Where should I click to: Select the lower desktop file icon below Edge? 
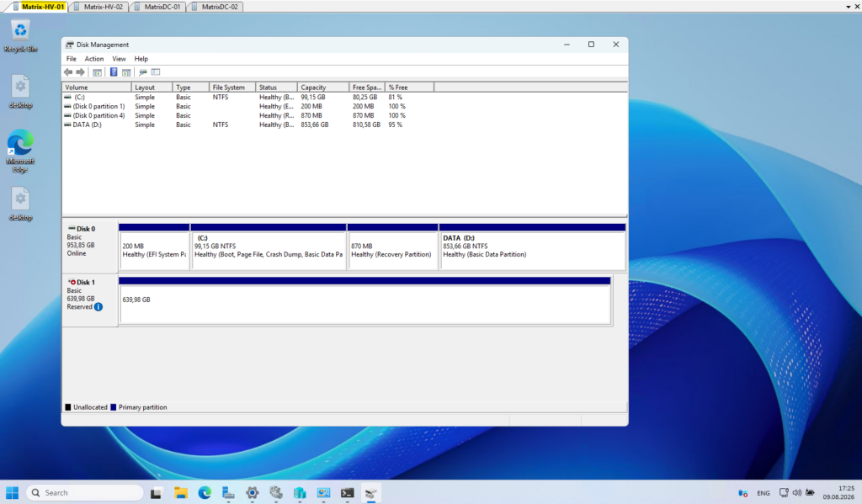pyautogui.click(x=20, y=204)
